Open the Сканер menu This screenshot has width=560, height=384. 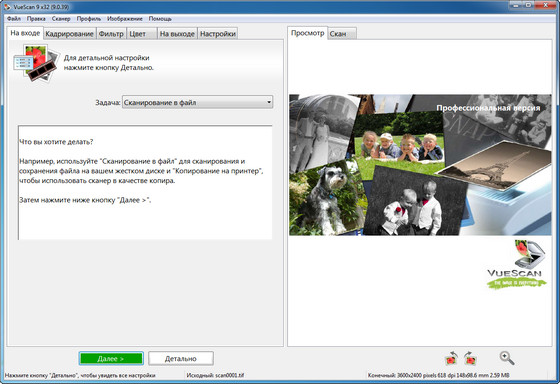pos(61,19)
